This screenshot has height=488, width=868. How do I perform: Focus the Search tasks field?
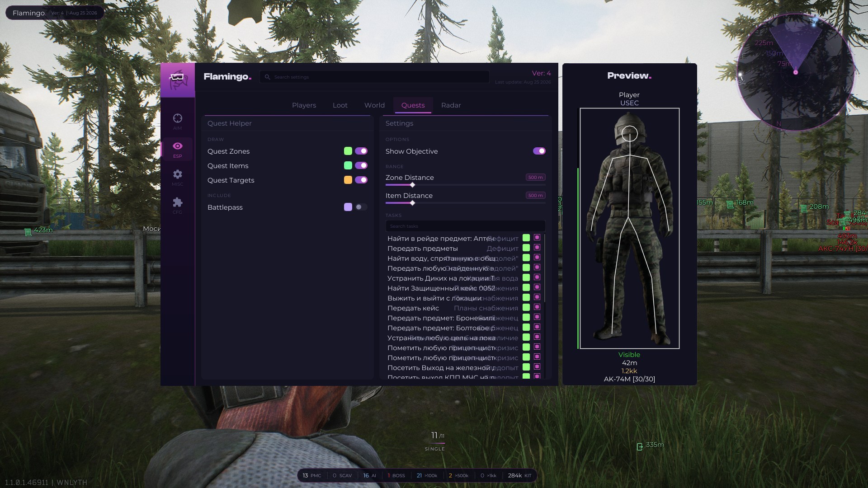click(x=465, y=226)
